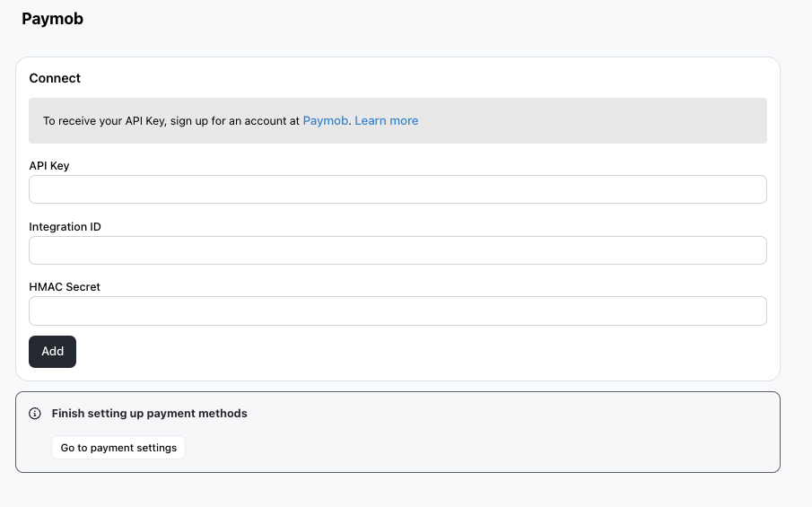812x507 pixels.
Task: Click the Connect section title
Action: 55,78
